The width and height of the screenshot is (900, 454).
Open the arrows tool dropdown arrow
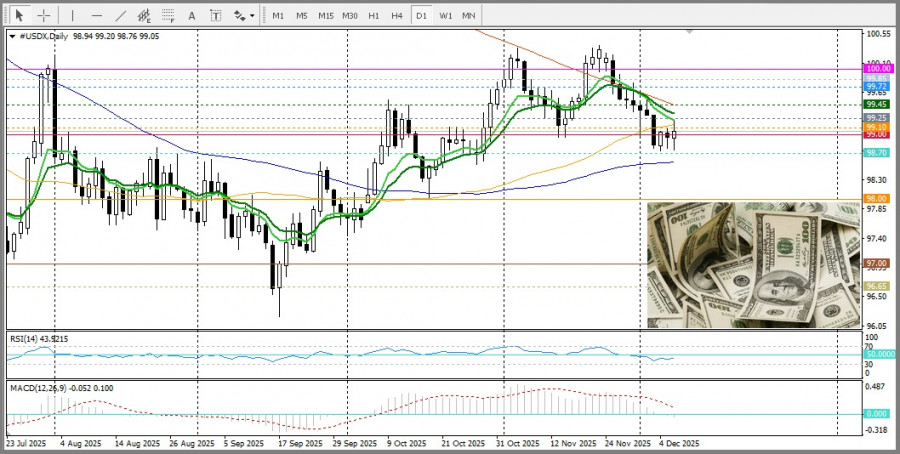[252, 16]
